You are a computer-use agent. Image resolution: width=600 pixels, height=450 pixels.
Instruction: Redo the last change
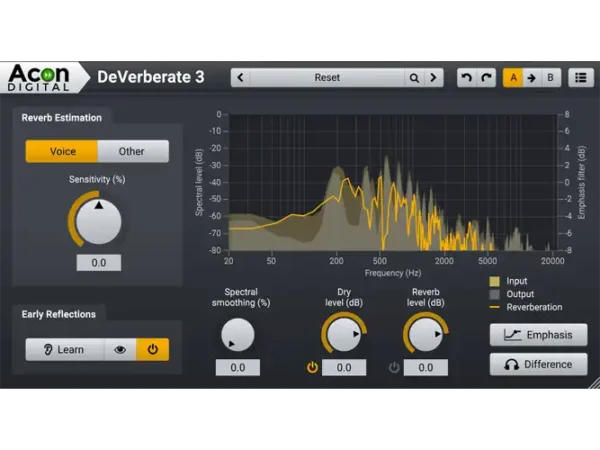(486, 78)
